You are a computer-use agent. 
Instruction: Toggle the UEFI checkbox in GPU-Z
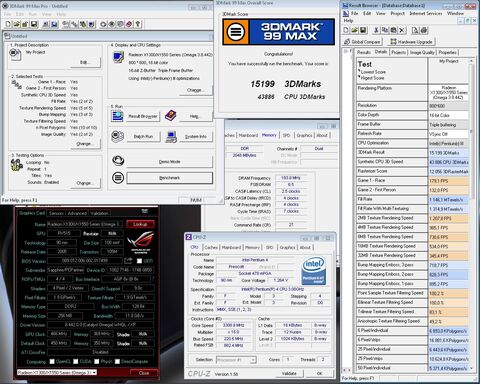tap(139, 261)
